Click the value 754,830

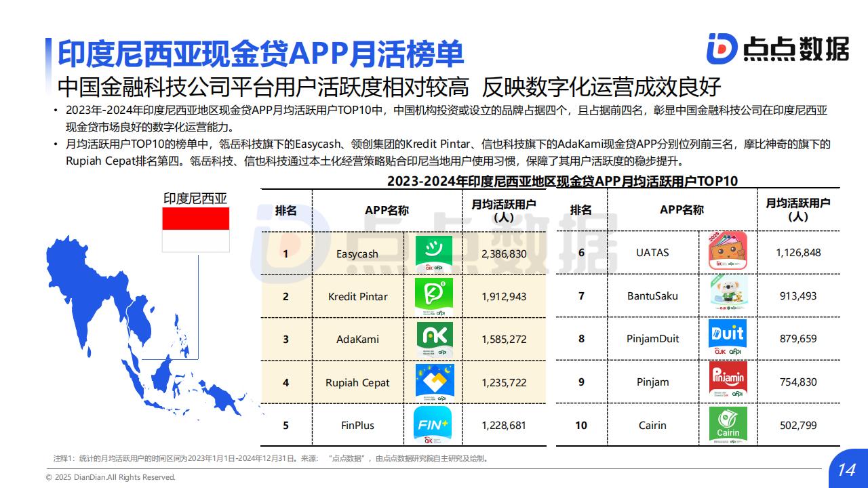(x=798, y=382)
